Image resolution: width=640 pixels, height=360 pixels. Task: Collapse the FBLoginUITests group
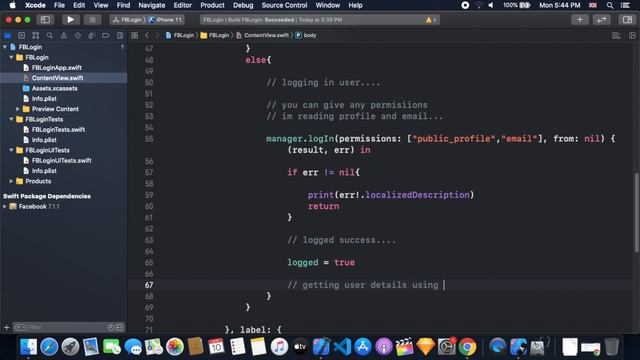pos(11,150)
